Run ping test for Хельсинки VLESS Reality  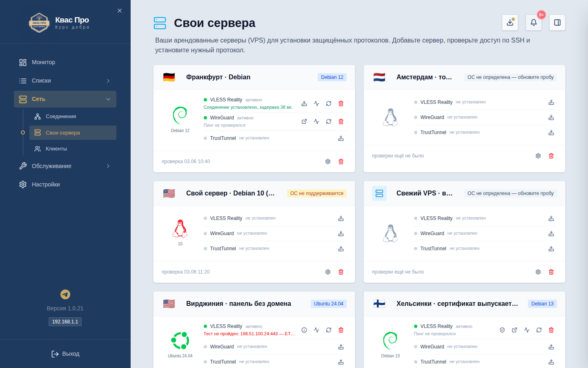point(527,330)
